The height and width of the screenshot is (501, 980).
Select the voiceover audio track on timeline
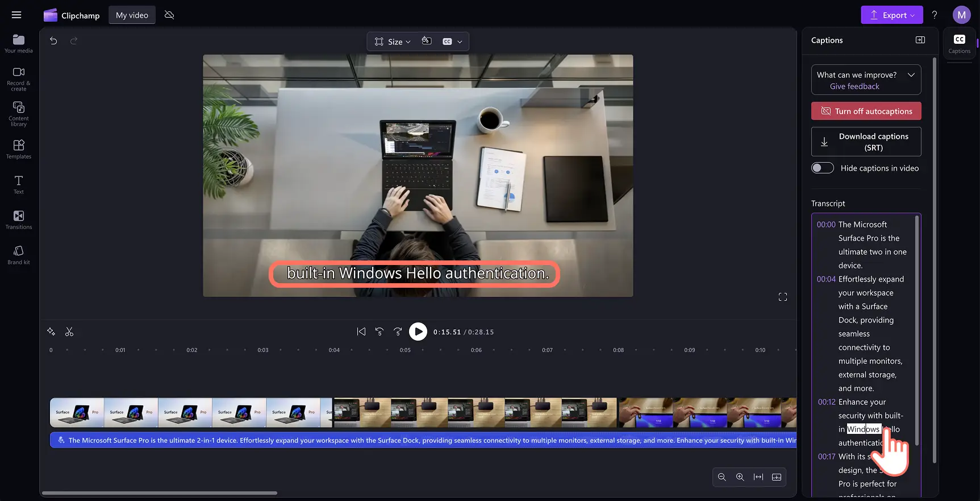pyautogui.click(x=423, y=440)
